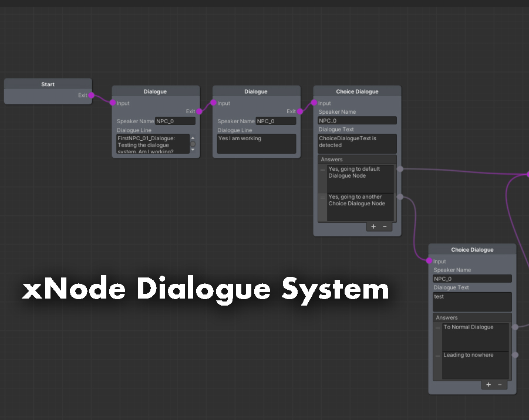Select the Start node by clicking its title bar
This screenshot has height=420, width=529.
pos(48,84)
